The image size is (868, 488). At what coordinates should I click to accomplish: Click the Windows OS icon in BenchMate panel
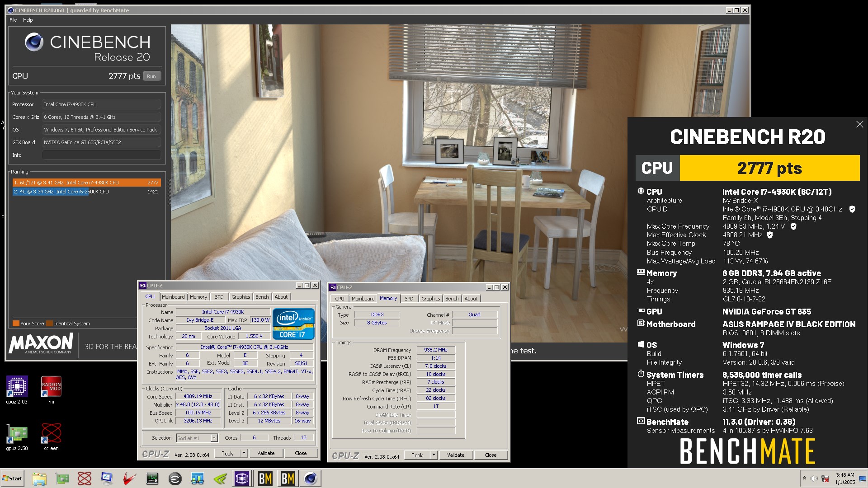point(641,344)
